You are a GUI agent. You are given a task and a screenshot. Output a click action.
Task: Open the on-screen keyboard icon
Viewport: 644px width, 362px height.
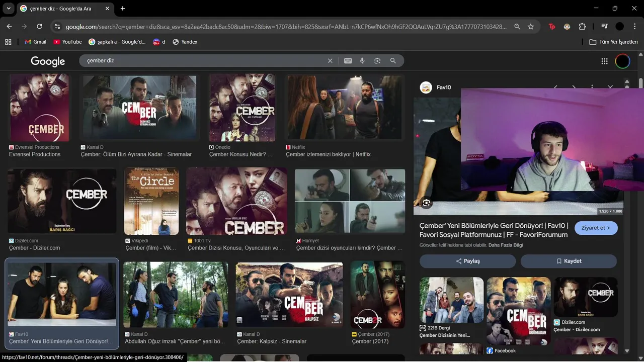[x=348, y=61]
